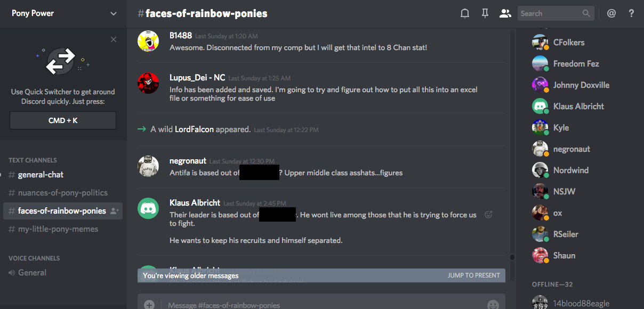644x309 pixels.
Task: Collapse the VOICE CHANNELS category
Action: coord(34,258)
